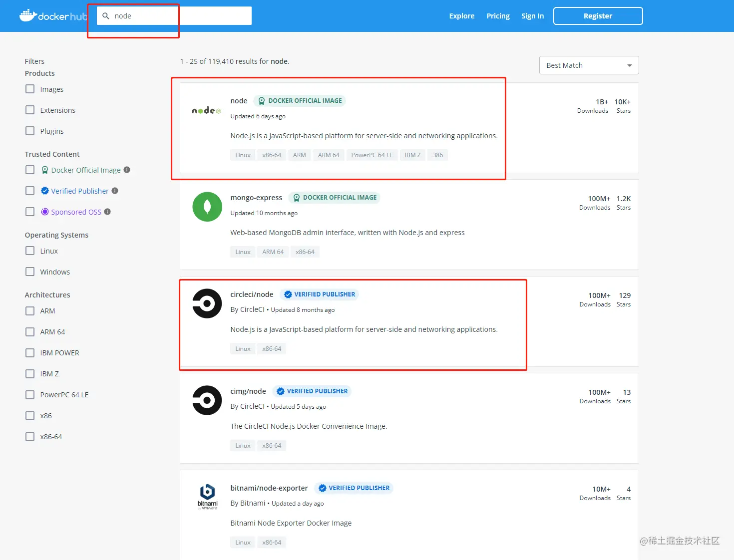
Task: Check the ARM architecture checkbox
Action: (30, 310)
